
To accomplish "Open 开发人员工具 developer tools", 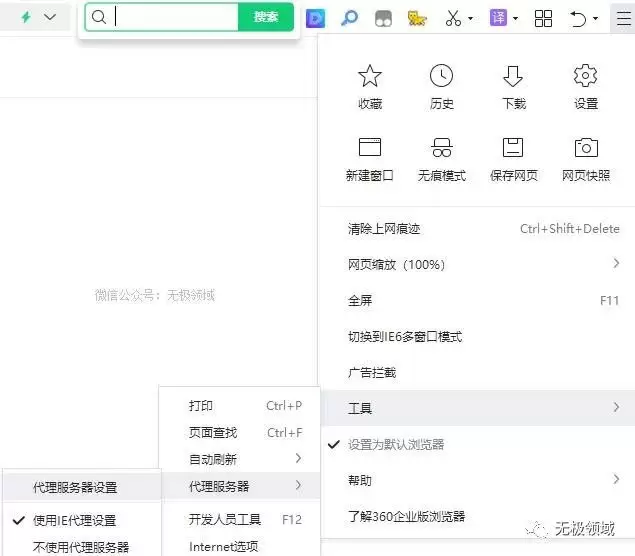I will point(240,519).
